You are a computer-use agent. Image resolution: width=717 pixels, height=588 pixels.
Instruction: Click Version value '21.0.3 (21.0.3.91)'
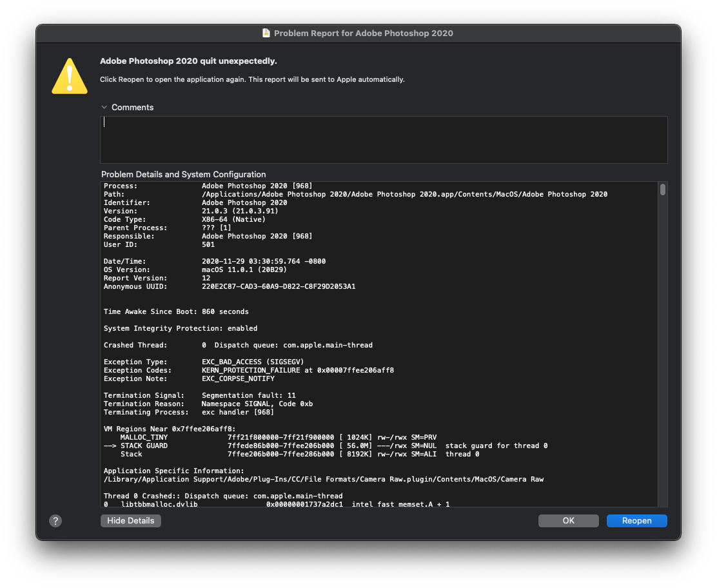pos(240,211)
